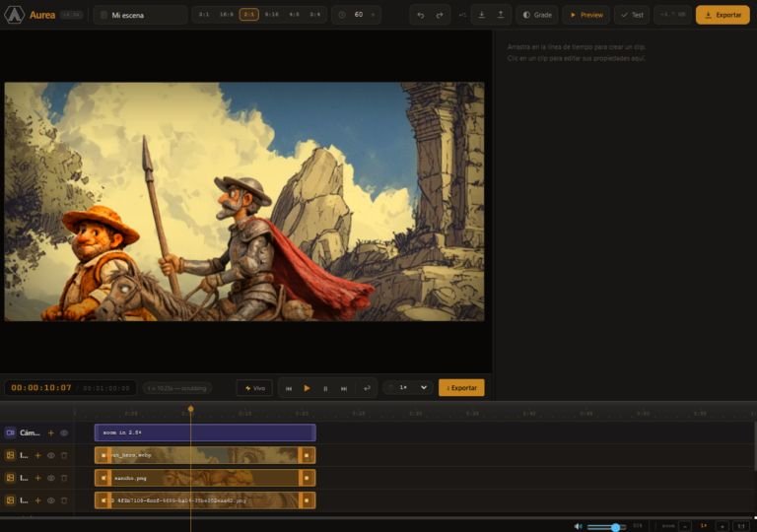Viewport: 757px width, 532px height.
Task: Delete the sancho.png track
Action: 64,478
